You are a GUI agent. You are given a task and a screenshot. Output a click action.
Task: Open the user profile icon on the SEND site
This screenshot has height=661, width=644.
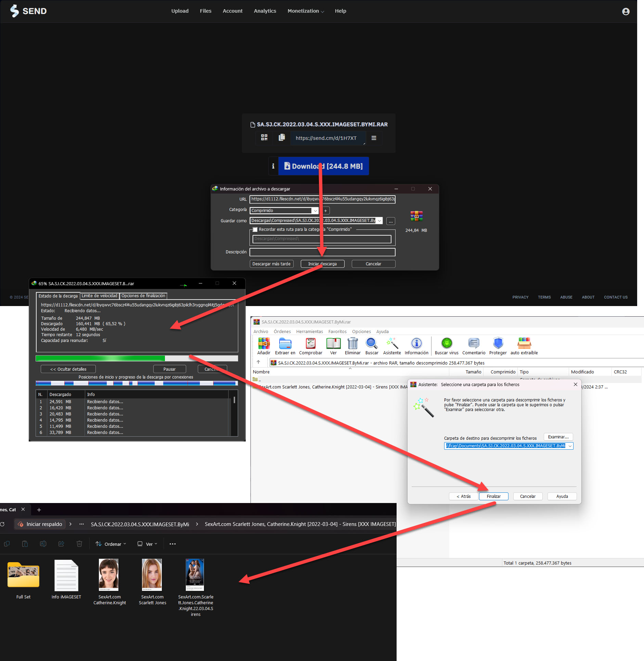click(626, 11)
